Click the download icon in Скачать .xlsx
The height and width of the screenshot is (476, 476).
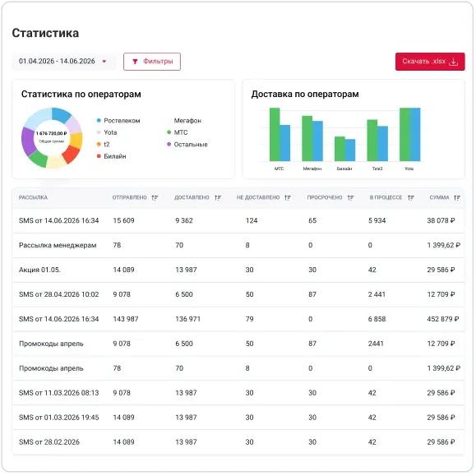(453, 62)
